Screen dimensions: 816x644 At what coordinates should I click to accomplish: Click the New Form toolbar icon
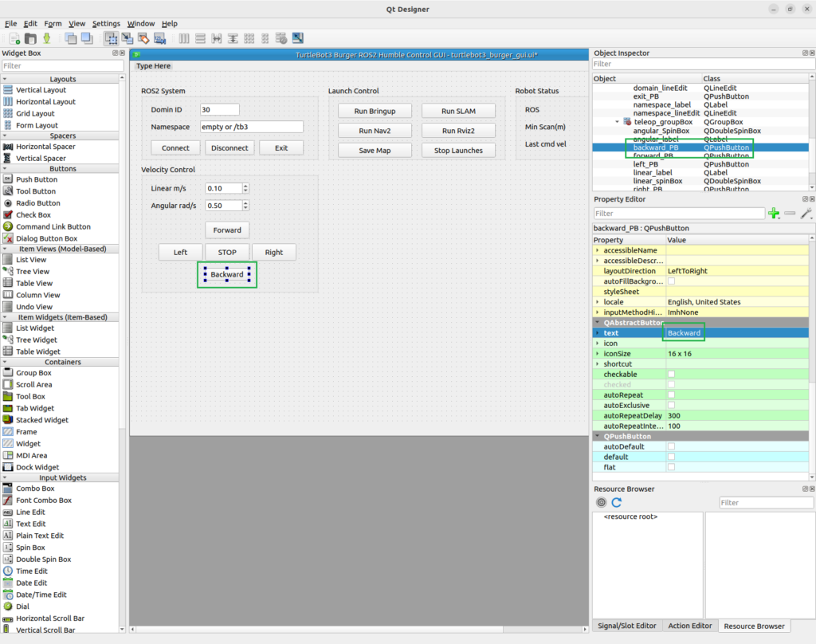[x=14, y=38]
